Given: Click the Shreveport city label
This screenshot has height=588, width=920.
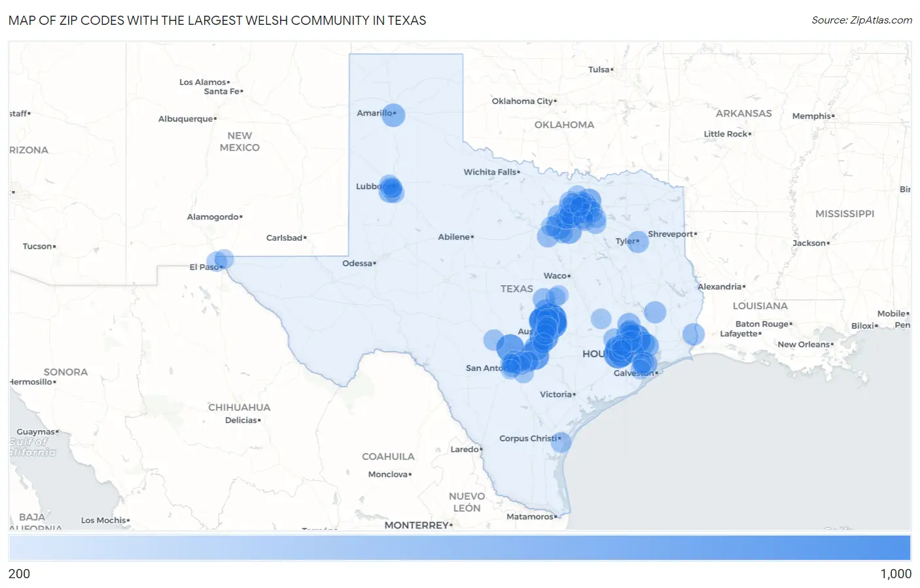Looking at the screenshot, I should pos(671,234).
